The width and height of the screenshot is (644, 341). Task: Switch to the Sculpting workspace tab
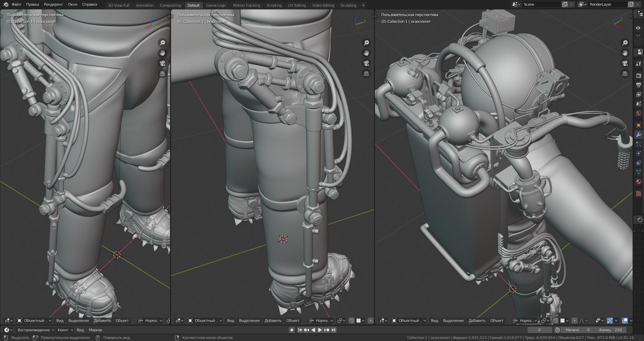(348, 5)
